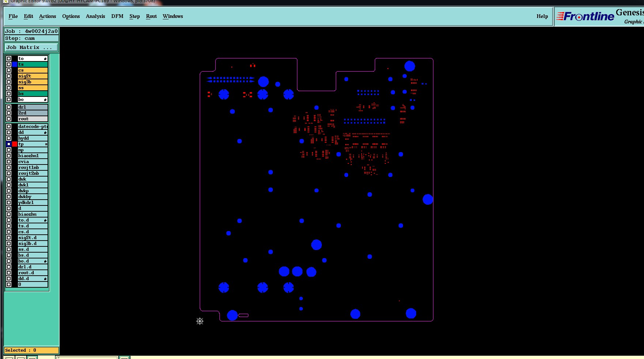
Task: Click the datum origin crosshair marker on the canvas
Action: tap(200, 321)
